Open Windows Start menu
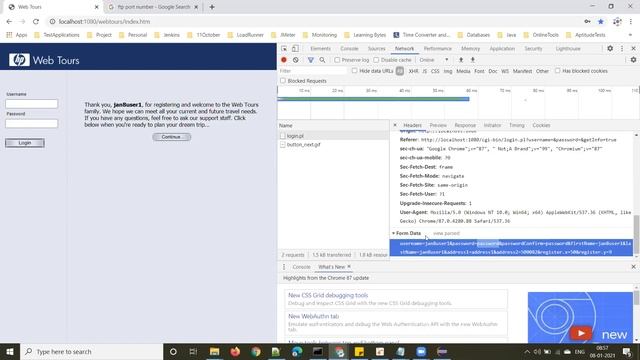Screen dimensions: 640x360 point(10,351)
